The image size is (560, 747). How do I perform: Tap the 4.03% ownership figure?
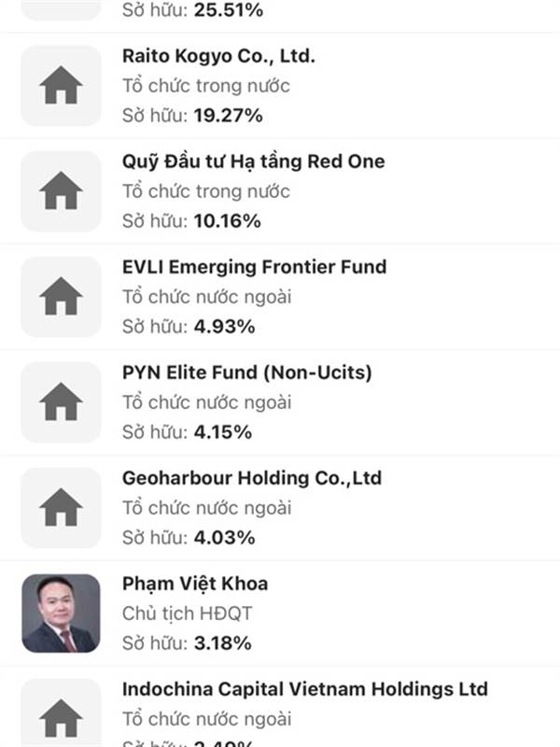coord(224,538)
